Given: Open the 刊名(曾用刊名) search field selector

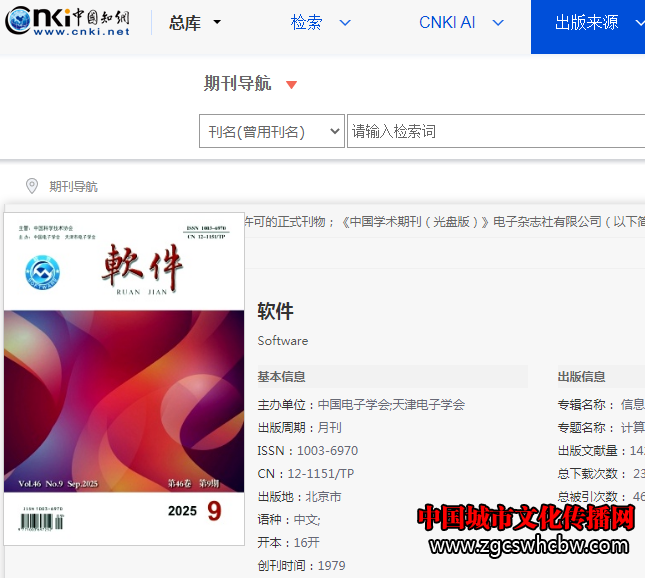Looking at the screenshot, I should click(271, 131).
